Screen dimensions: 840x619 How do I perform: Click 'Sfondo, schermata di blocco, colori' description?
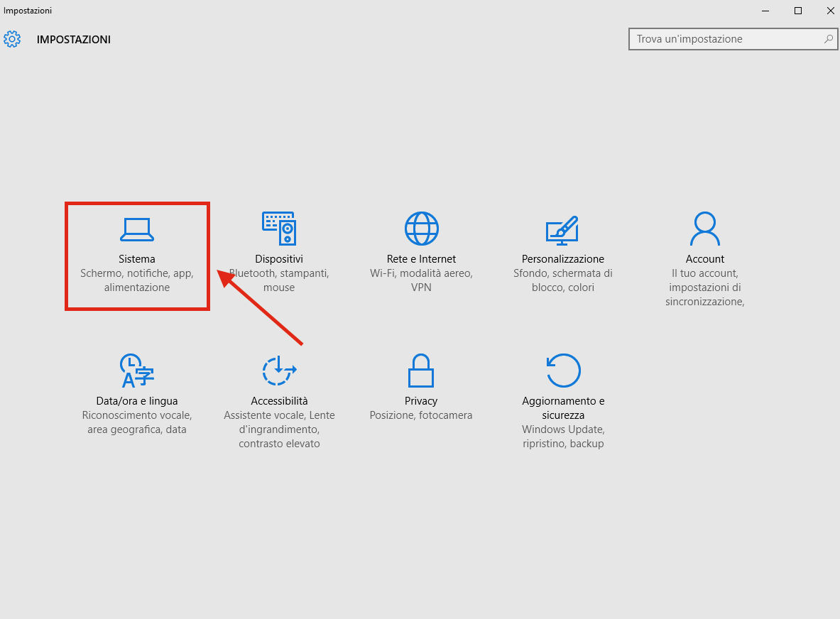click(563, 280)
